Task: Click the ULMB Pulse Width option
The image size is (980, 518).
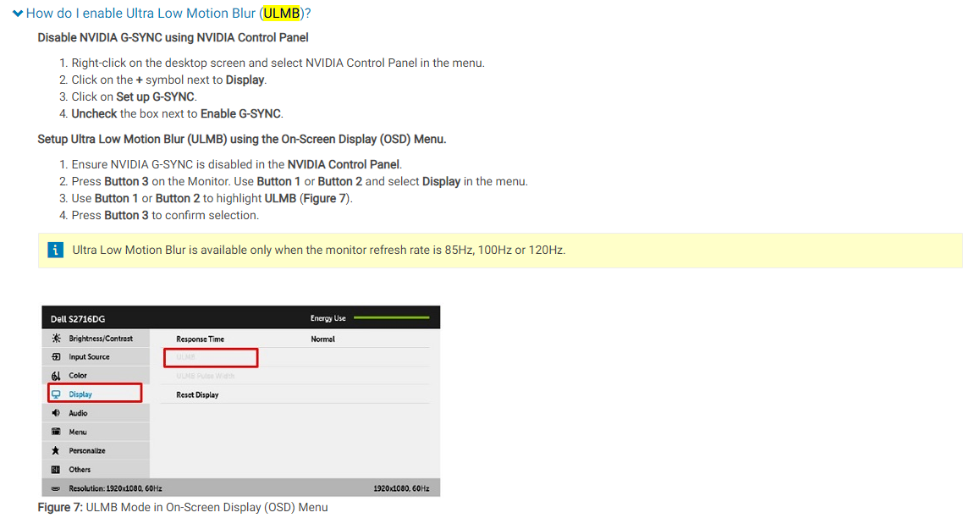Action: tap(205, 376)
